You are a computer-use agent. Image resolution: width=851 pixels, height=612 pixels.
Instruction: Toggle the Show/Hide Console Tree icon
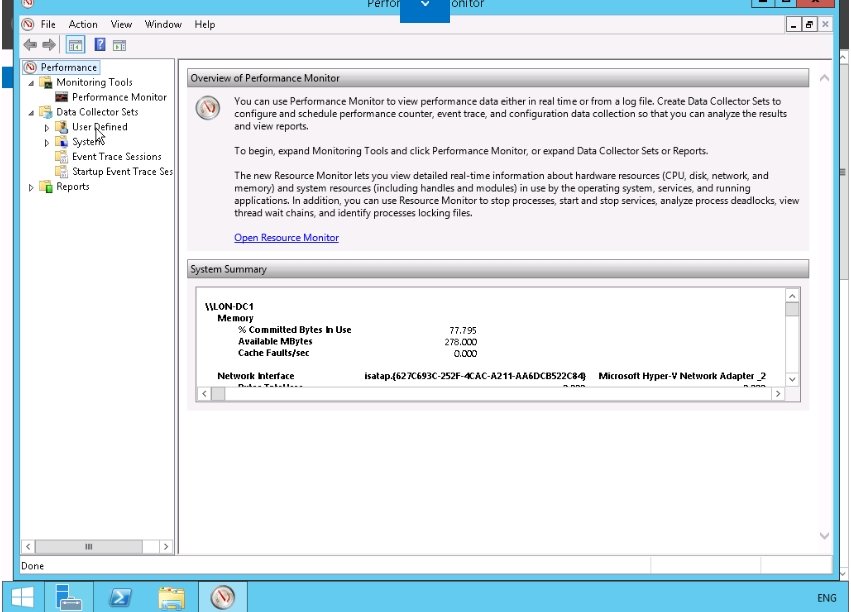coord(76,45)
